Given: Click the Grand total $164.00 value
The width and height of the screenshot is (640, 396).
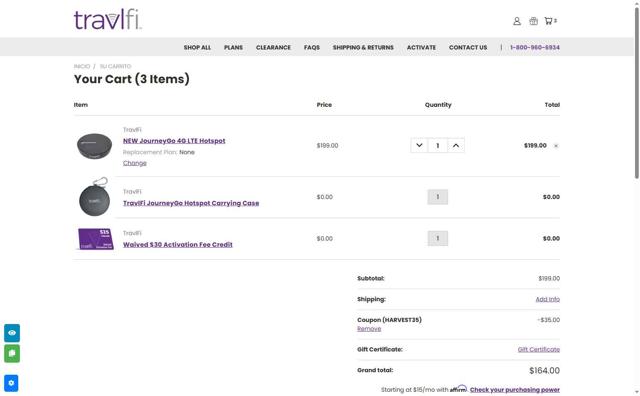Looking at the screenshot, I should click(x=544, y=371).
